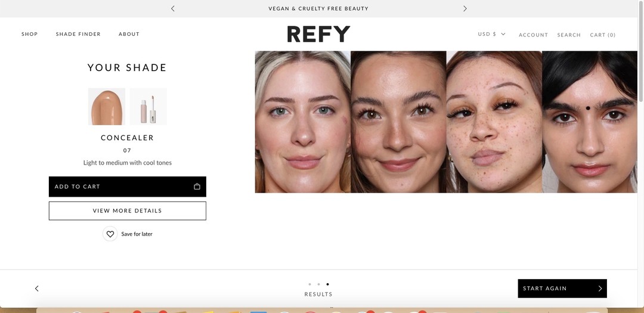This screenshot has width=644, height=313.
Task: Open the ACCOUNT page
Action: (533, 35)
